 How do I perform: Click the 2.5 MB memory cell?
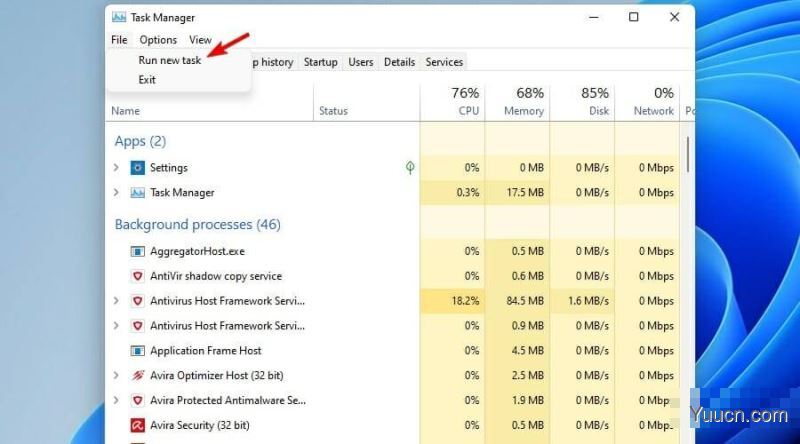point(517,376)
